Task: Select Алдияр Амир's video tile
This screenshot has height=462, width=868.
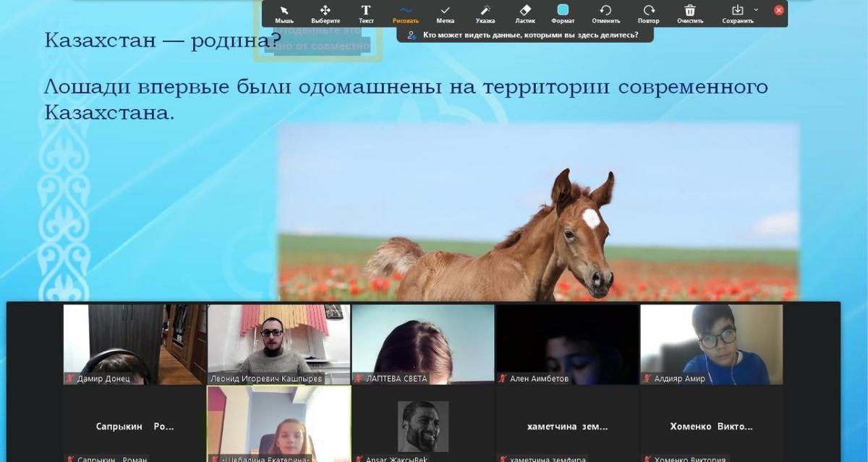Action: [711, 343]
